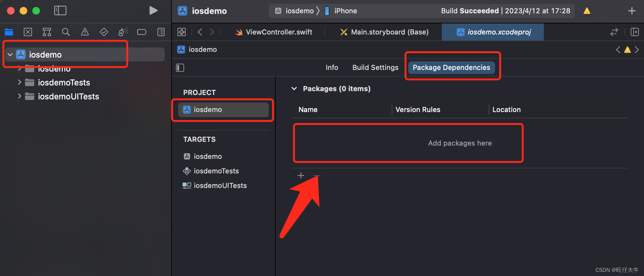Select iosdemo under PROJECT
The height and width of the screenshot is (276, 644).
click(223, 110)
